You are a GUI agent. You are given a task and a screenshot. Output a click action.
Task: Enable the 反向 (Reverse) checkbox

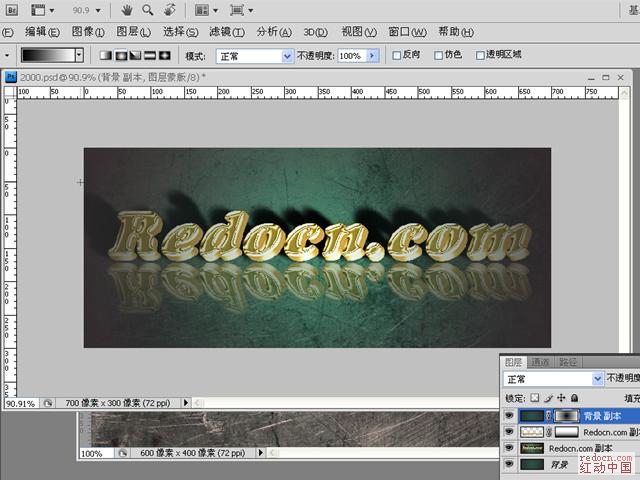coord(397,55)
